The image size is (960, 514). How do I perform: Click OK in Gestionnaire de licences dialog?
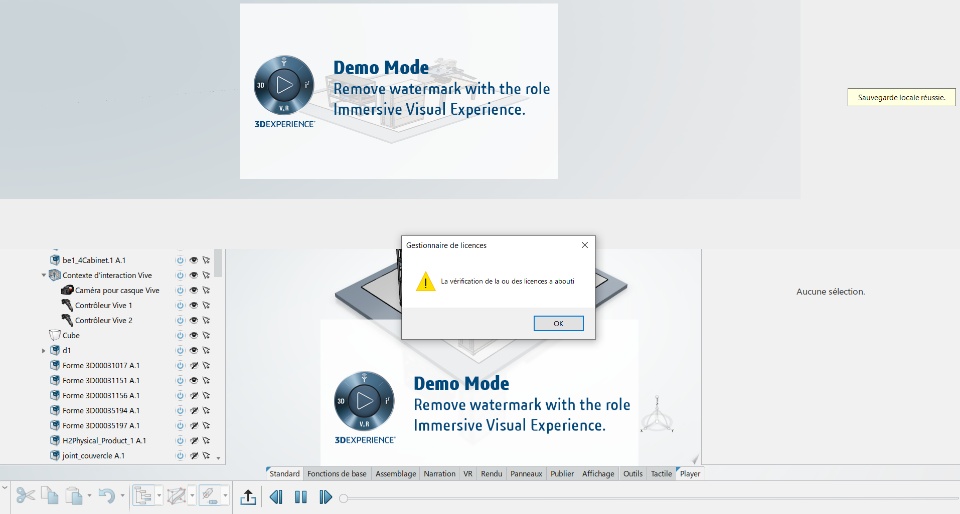558,323
